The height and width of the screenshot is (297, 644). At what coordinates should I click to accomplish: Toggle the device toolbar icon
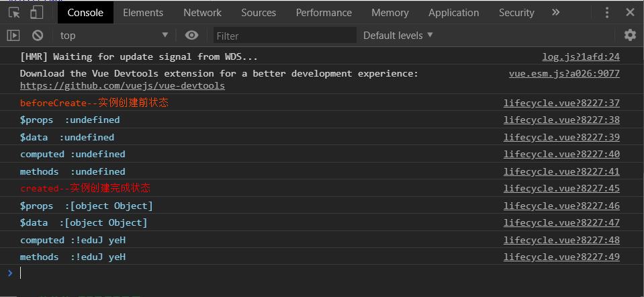click(36, 12)
